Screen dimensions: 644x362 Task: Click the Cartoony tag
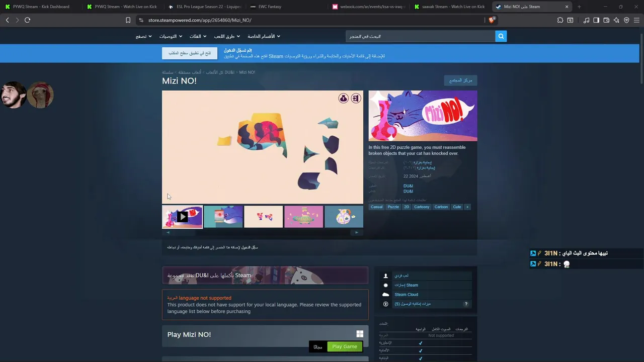click(422, 207)
